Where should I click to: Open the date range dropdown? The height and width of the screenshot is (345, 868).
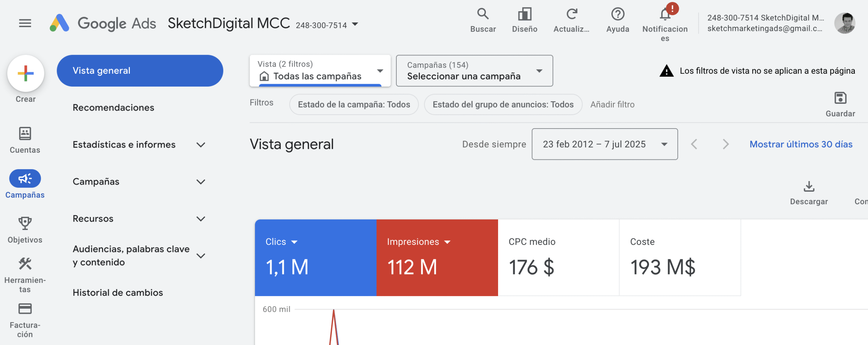tap(604, 144)
